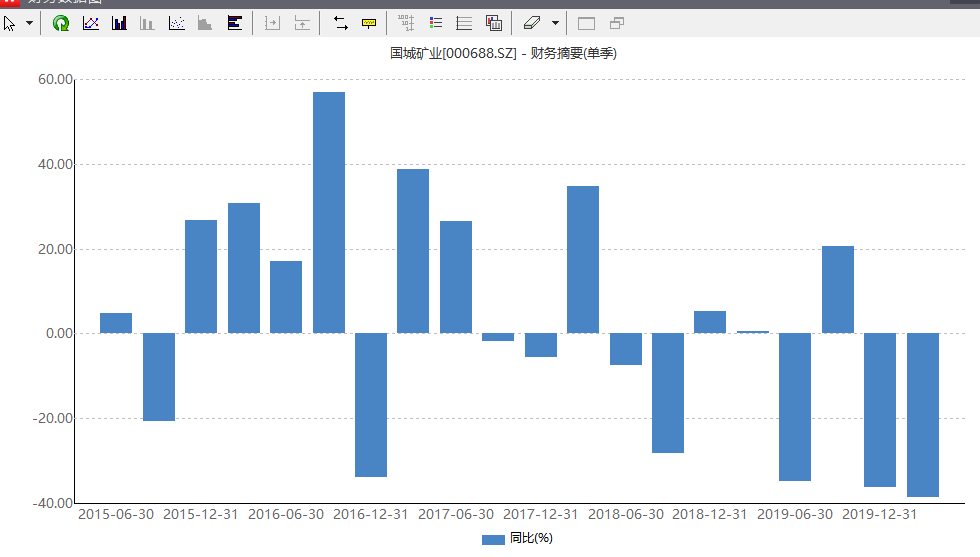This screenshot has width=980, height=557.
Task: Click the copy chart data icon
Action: [494, 24]
